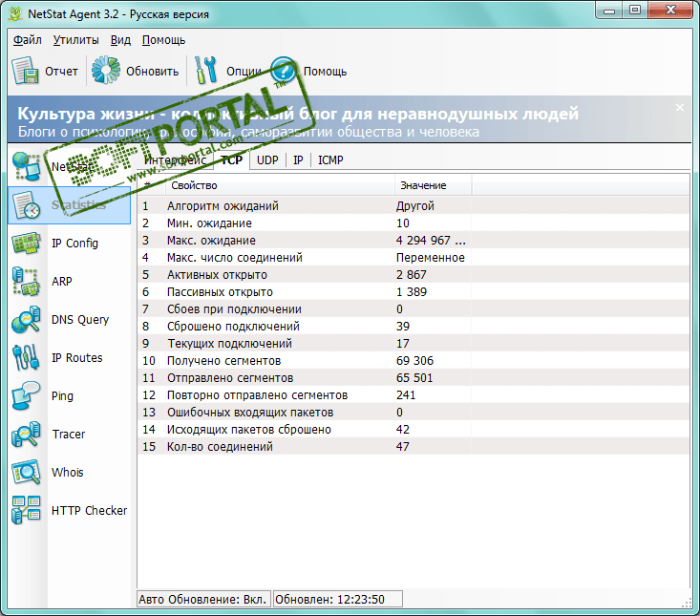Select Текущих подключений row
700x616 pixels.
pyautogui.click(x=414, y=343)
